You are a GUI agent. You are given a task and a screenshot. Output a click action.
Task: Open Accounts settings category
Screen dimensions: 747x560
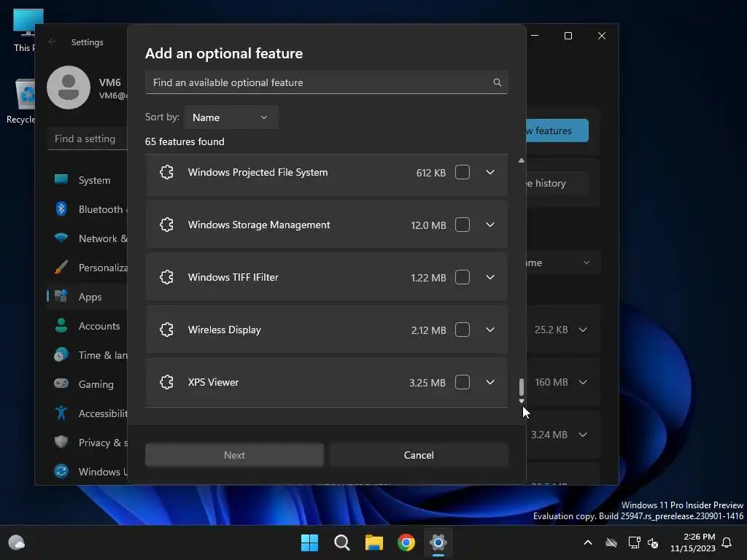[87, 326]
